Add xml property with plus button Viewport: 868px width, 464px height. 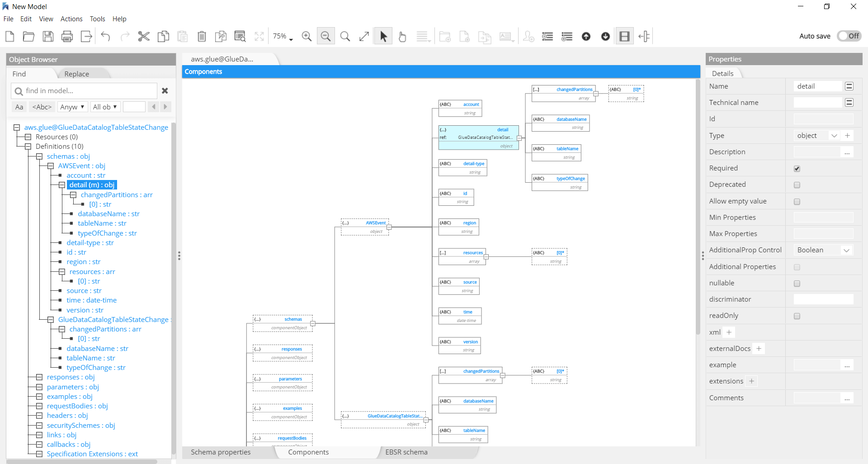pyautogui.click(x=729, y=332)
